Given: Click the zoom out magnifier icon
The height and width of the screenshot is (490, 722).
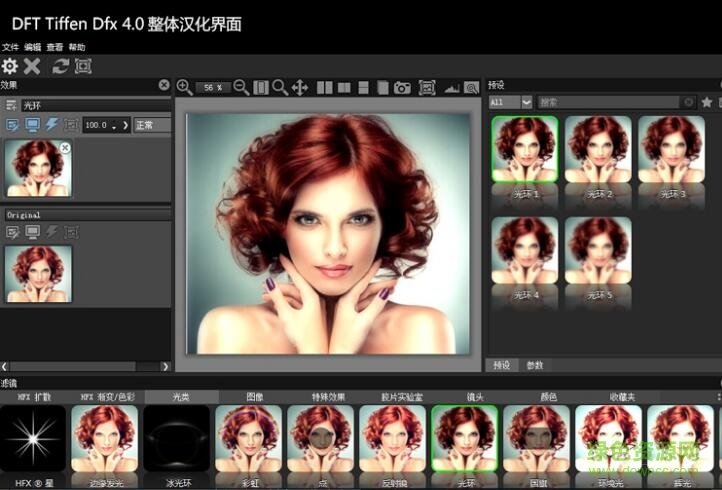Looking at the screenshot, I should click(241, 88).
